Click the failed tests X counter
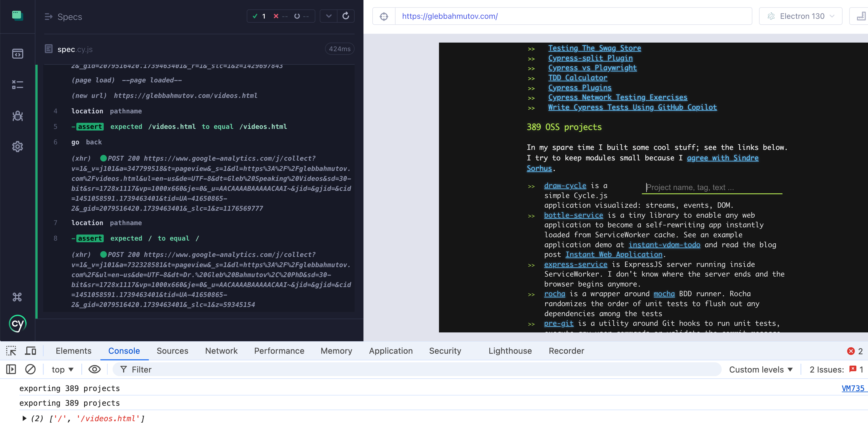 [280, 16]
